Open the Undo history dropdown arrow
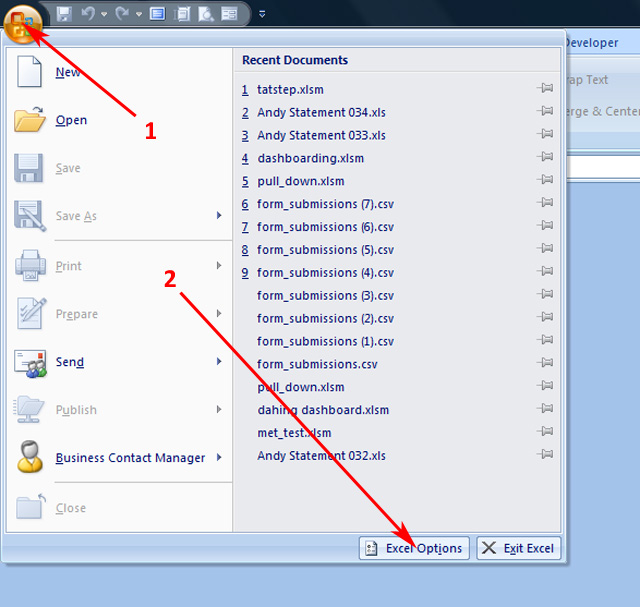 tap(103, 14)
